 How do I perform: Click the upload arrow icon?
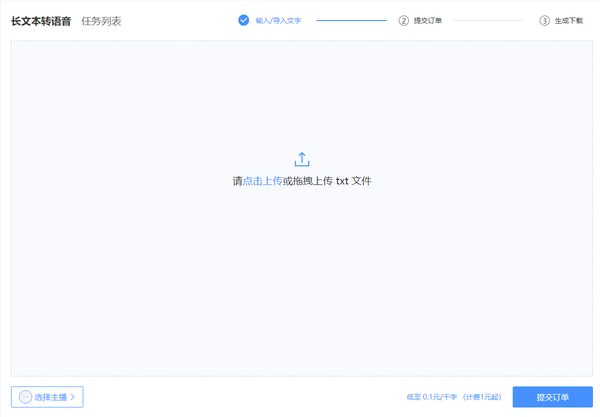pos(302,159)
